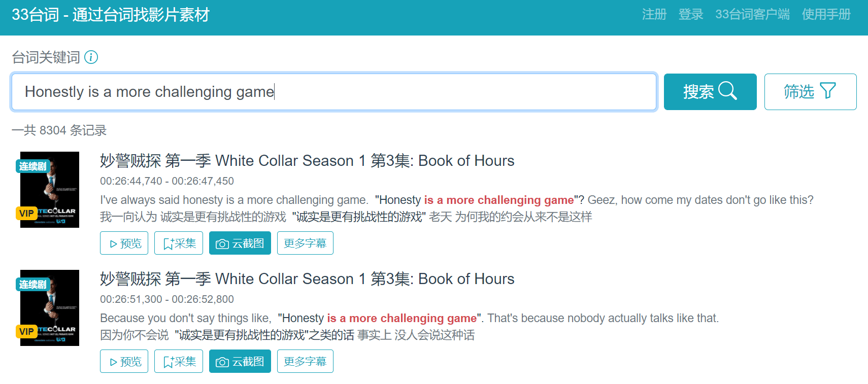868x384 pixels.
Task: Collect the 00:26:44,740 subtitle clip
Action: coord(179,243)
